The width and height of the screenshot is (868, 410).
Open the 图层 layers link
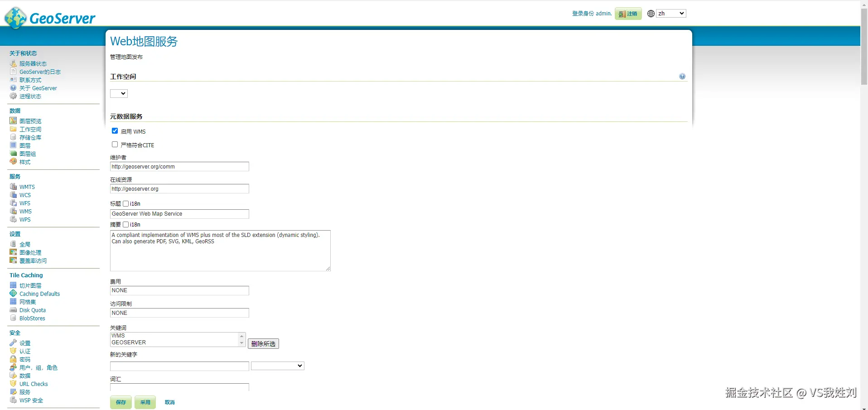coord(25,146)
